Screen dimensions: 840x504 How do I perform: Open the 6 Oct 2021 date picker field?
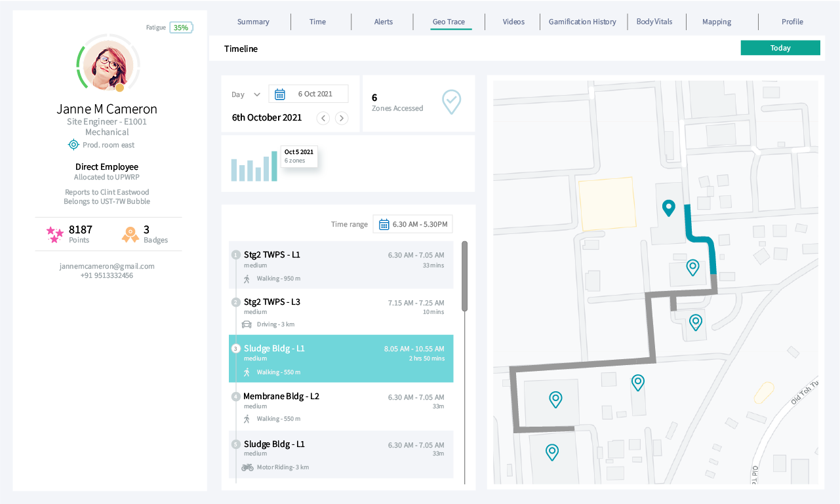pyautogui.click(x=315, y=94)
